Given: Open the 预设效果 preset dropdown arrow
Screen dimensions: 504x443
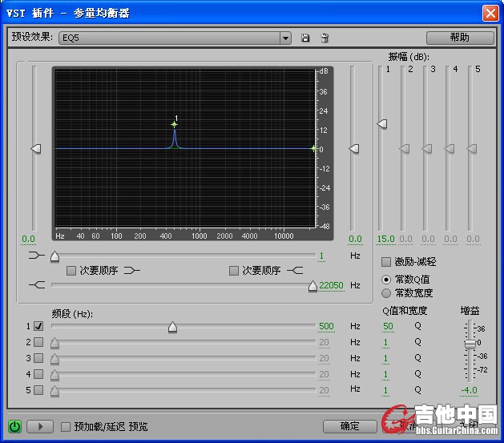Looking at the screenshot, I should [285, 38].
